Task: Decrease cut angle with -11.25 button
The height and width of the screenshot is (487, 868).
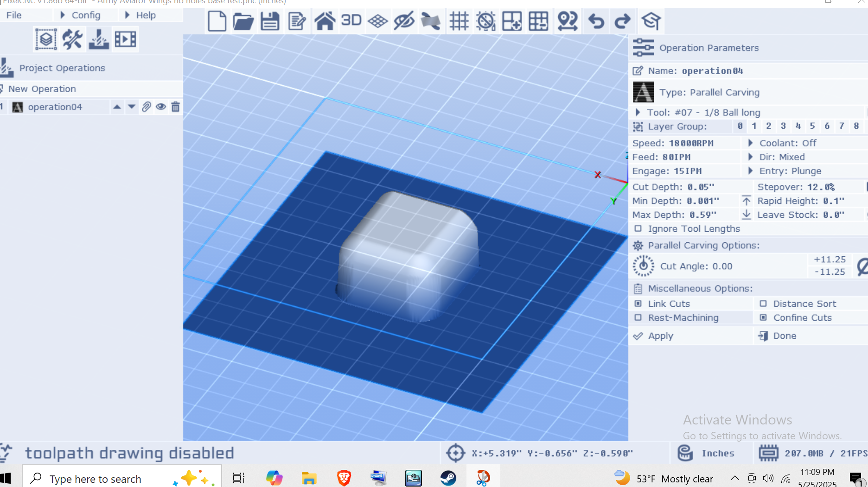Action: (x=830, y=272)
